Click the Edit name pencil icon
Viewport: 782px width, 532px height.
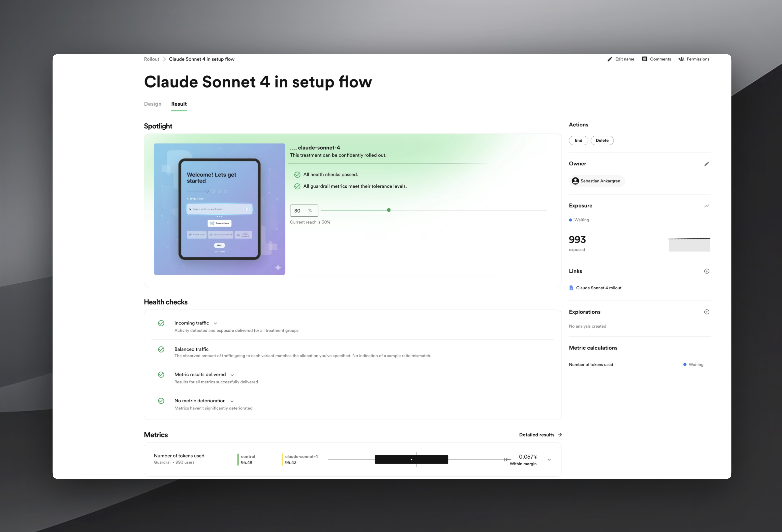click(610, 59)
